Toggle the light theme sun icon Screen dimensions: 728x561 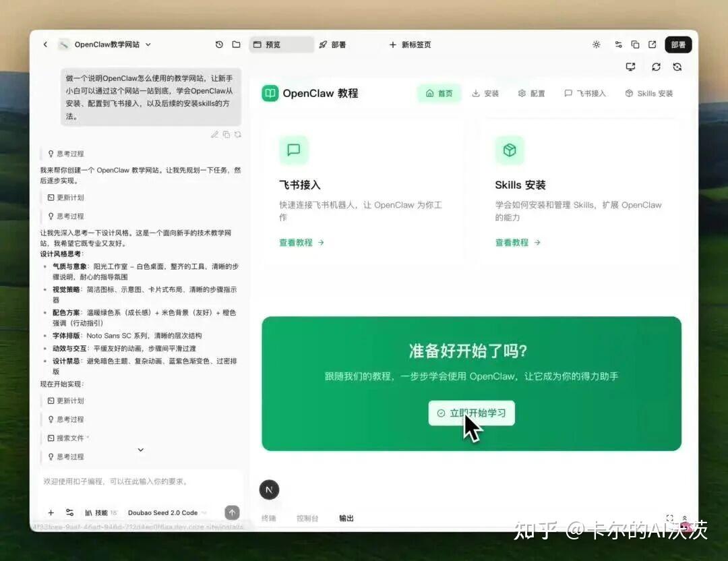pos(596,45)
